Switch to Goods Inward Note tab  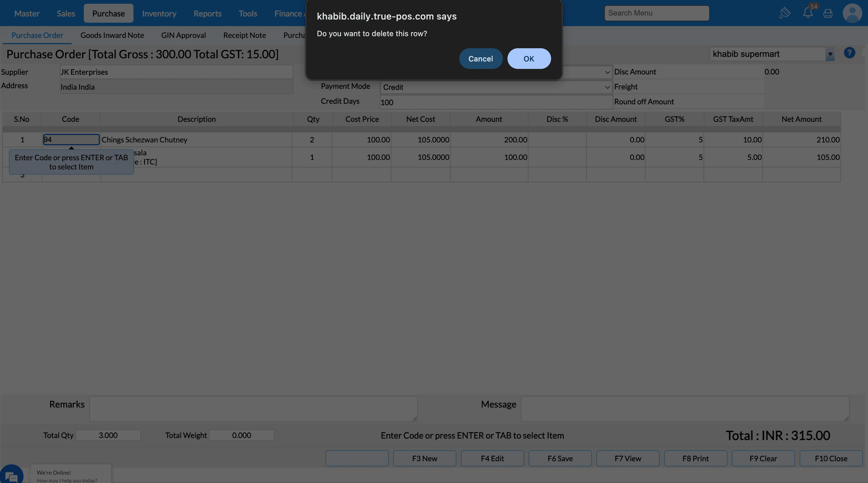(x=112, y=35)
